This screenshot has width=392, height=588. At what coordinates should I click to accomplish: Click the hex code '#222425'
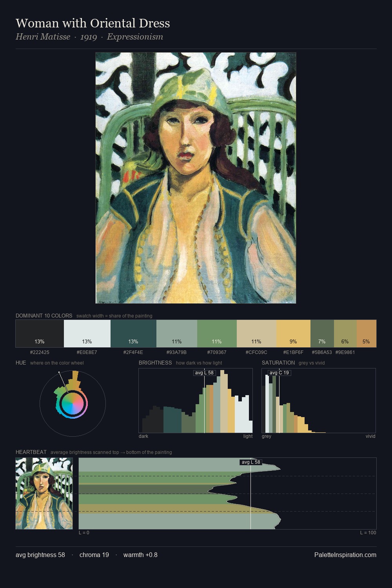click(x=40, y=352)
